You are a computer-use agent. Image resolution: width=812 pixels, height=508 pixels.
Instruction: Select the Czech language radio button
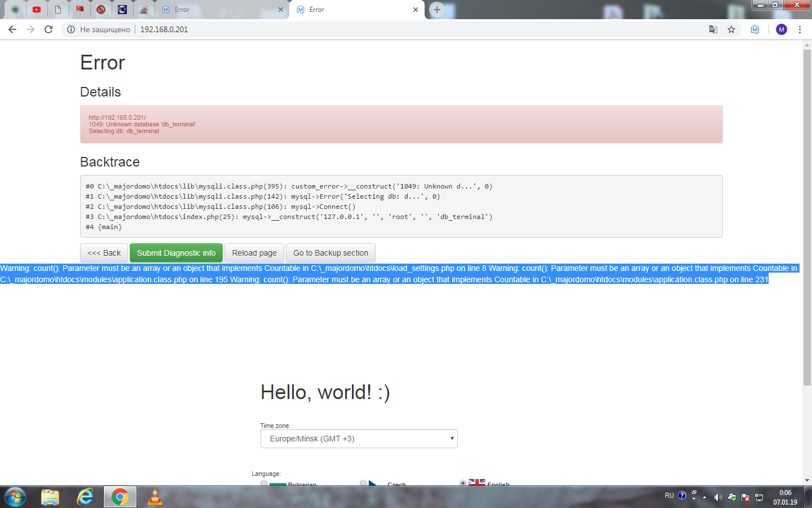(x=363, y=483)
